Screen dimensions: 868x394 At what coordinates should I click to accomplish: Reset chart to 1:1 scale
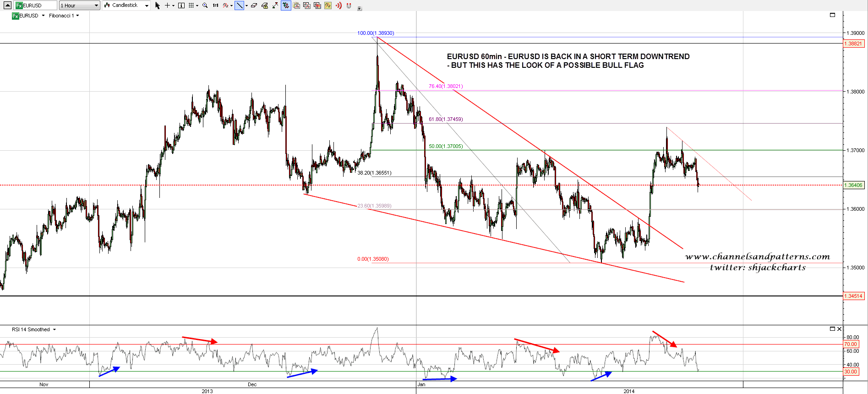215,5
